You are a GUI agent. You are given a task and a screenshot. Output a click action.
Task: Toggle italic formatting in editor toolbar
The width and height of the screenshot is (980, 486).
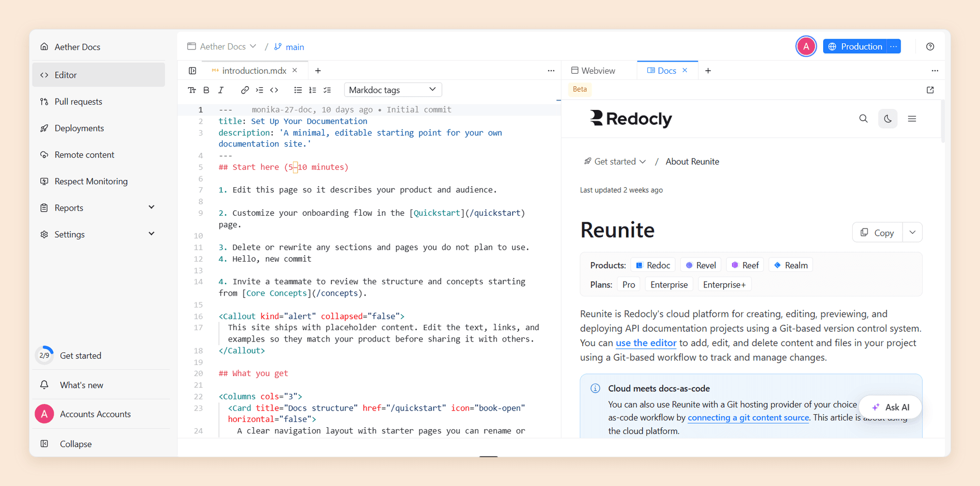tap(221, 90)
